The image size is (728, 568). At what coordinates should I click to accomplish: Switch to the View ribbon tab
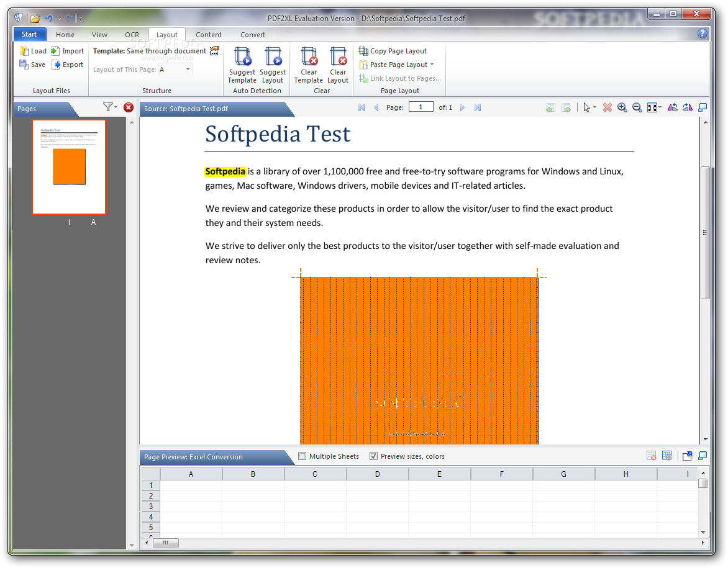(99, 35)
